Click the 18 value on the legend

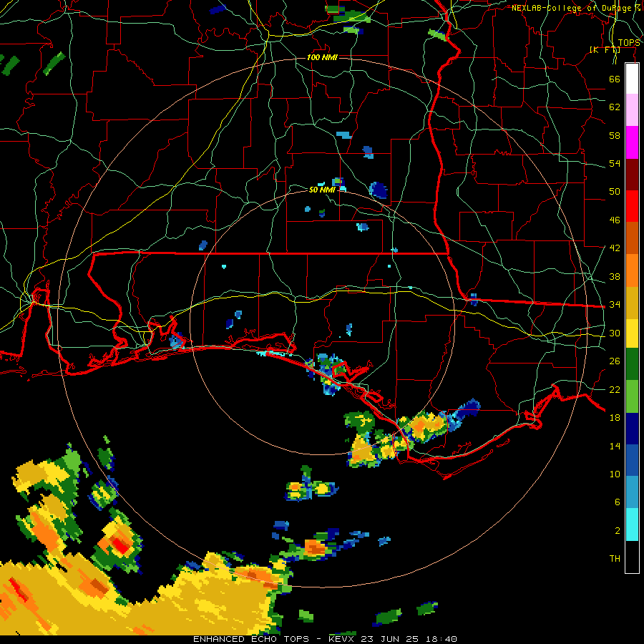615,418
